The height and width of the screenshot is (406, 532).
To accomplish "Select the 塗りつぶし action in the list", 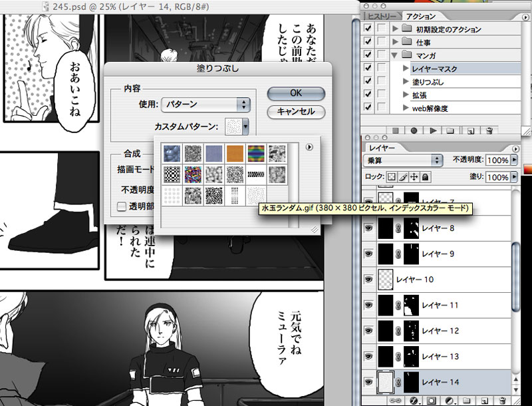I will 429,82.
